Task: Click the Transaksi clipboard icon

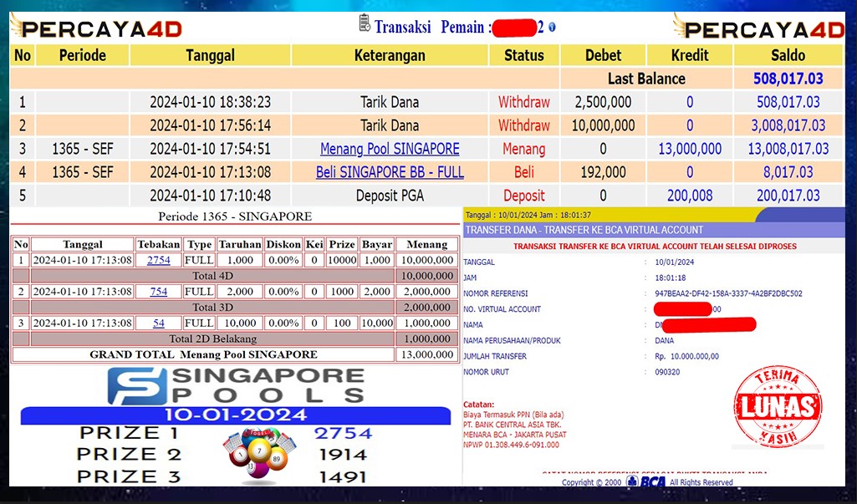Action: [x=364, y=24]
